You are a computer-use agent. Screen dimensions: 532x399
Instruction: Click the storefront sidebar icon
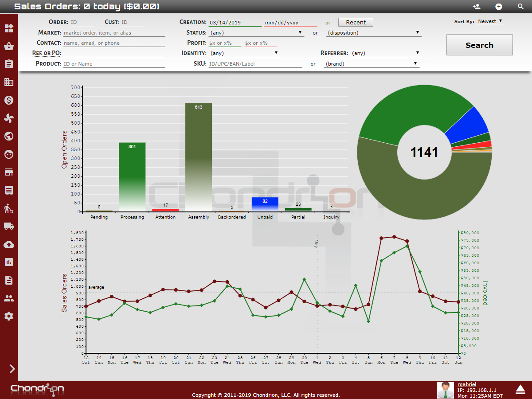tap(8, 172)
